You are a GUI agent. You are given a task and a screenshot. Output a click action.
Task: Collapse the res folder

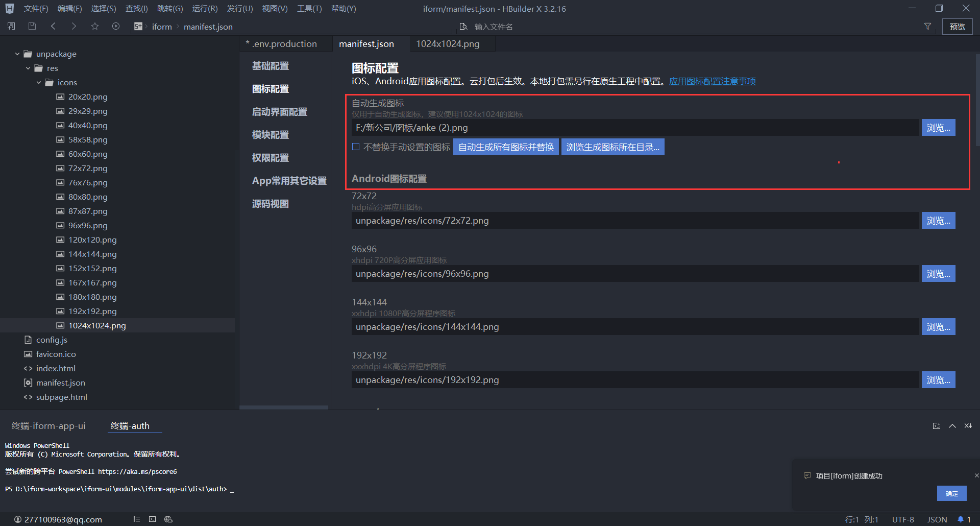[x=28, y=68]
